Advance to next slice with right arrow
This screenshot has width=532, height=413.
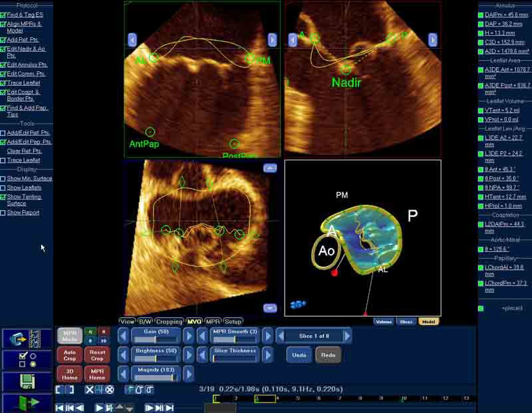coord(346,336)
